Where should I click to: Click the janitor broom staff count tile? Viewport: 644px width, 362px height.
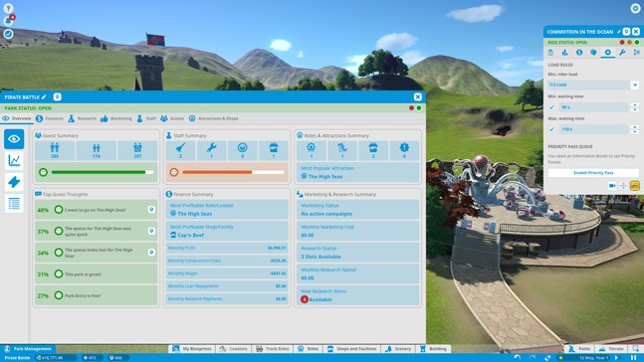[180, 150]
